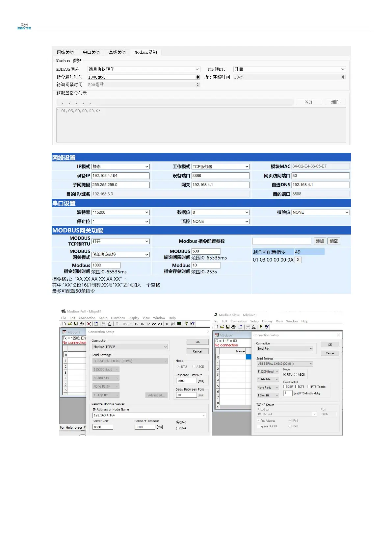Select IPv4 radio in Modbus Poll setup
The image size is (392, 554).
click(x=178, y=422)
